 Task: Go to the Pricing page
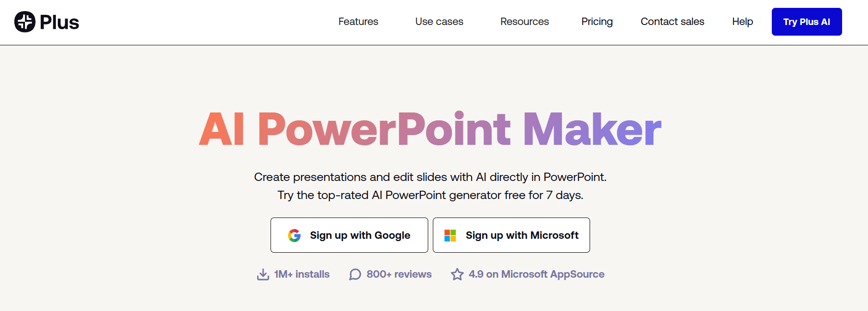(x=597, y=22)
